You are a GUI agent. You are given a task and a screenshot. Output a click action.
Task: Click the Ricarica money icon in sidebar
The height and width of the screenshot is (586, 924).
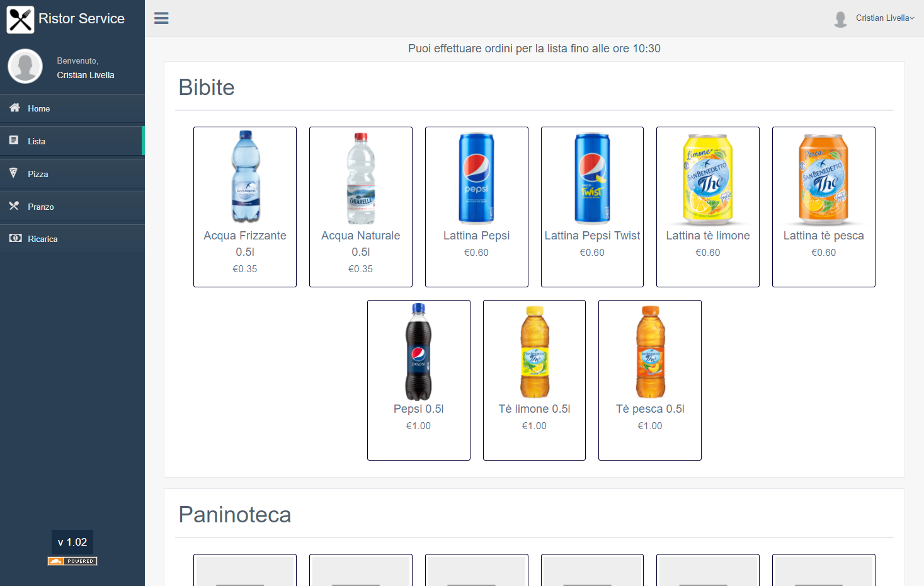(x=15, y=238)
